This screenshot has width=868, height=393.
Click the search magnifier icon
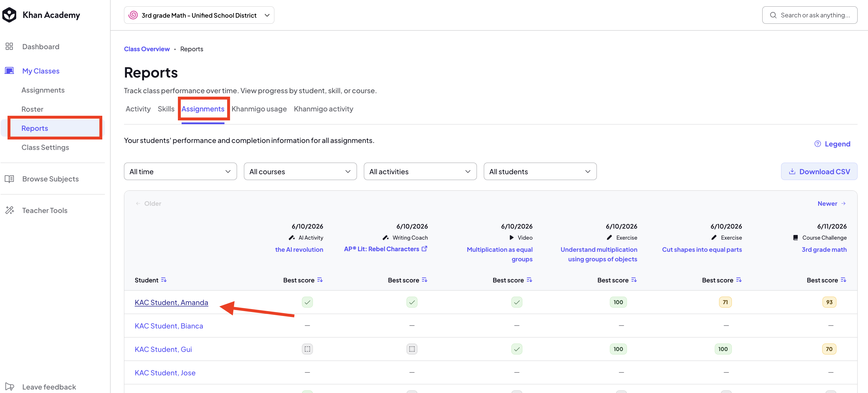tap(773, 15)
